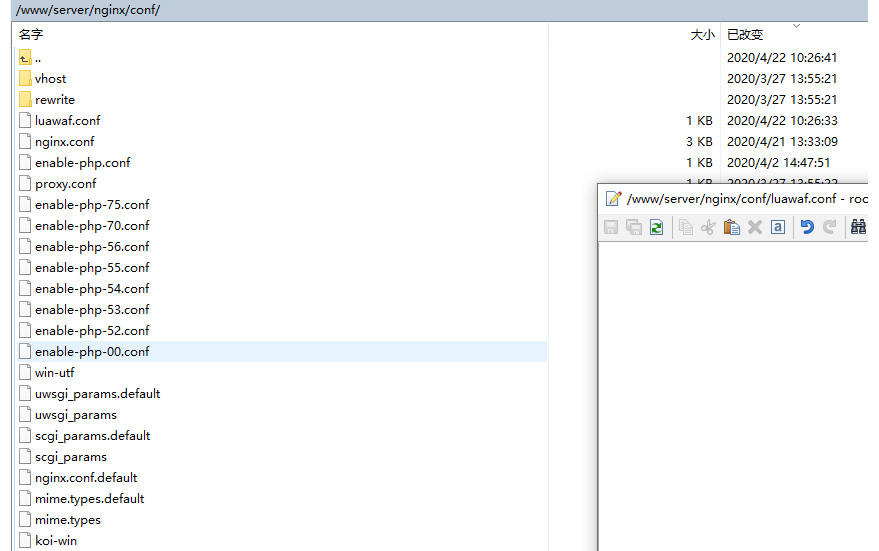Click the vhost folder icon
This screenshot has width=879, height=551.
coord(25,78)
